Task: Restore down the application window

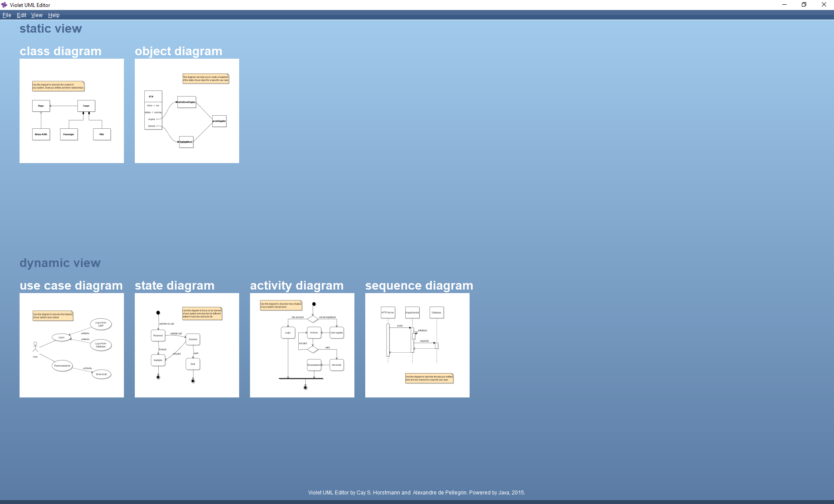Action: pyautogui.click(x=804, y=5)
